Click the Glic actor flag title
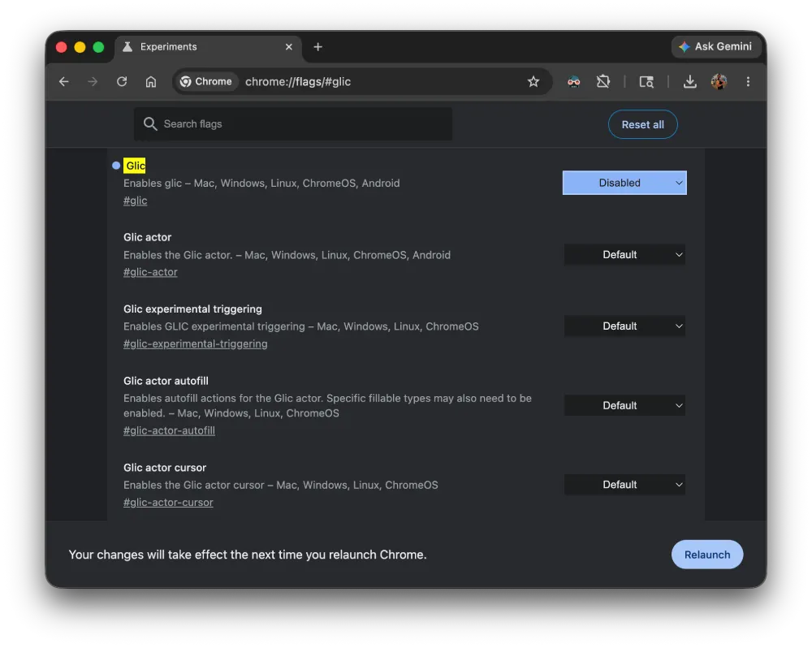 147,237
